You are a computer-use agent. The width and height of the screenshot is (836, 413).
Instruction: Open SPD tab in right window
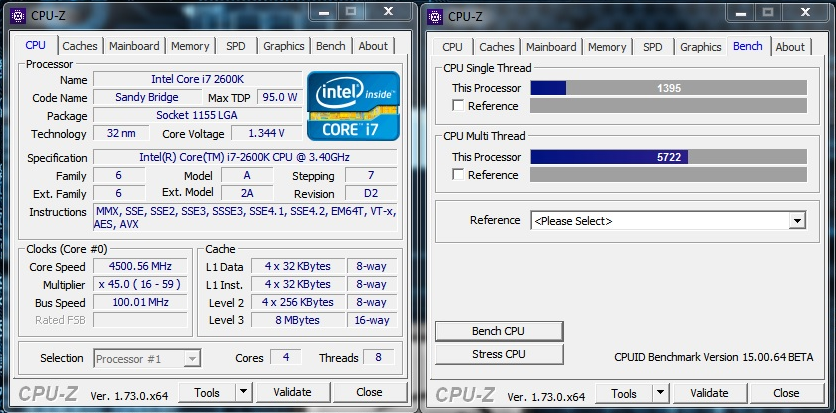(x=653, y=47)
